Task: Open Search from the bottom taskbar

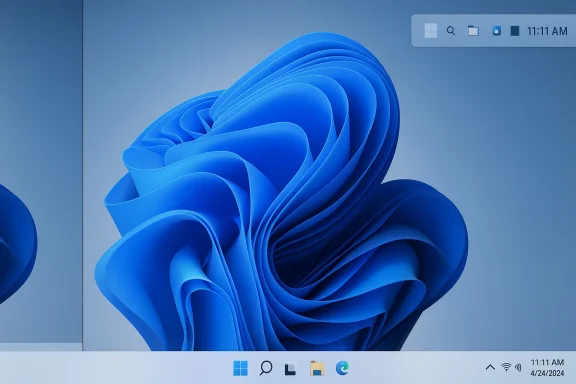Action: click(266, 368)
